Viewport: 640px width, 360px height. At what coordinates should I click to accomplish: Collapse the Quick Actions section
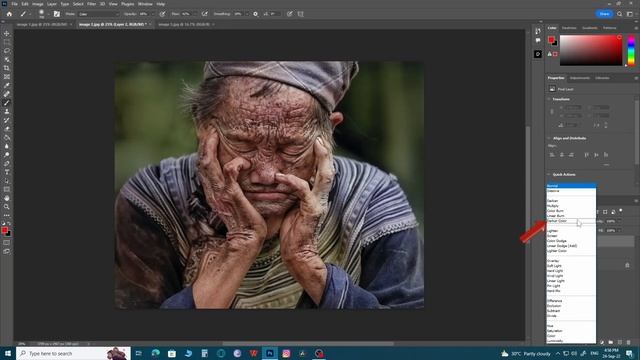pos(549,175)
